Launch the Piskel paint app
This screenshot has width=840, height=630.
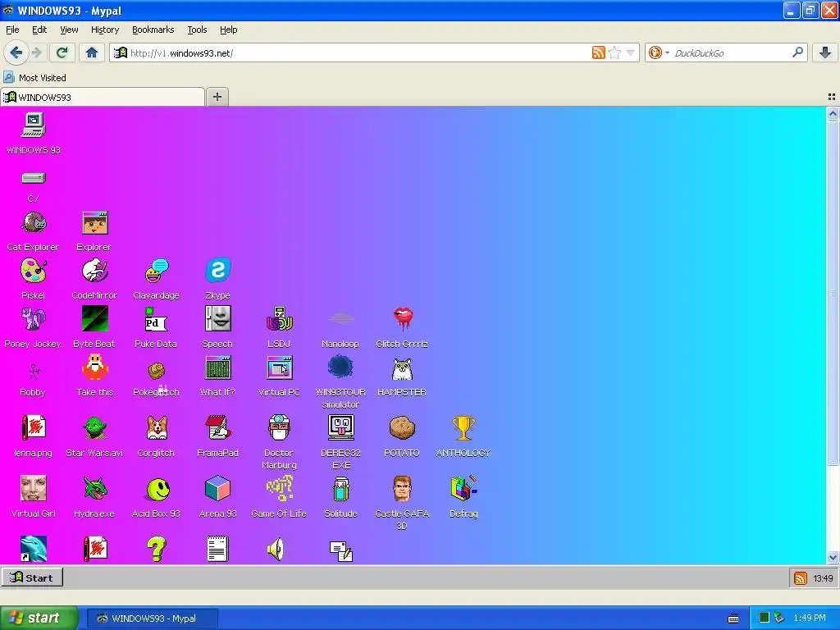[x=33, y=279]
